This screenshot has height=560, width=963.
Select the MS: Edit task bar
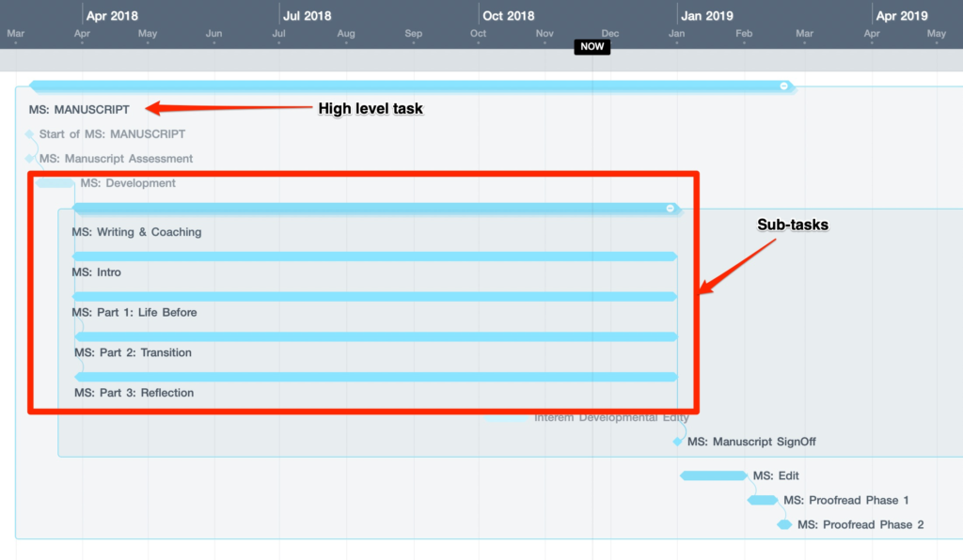[x=713, y=475]
